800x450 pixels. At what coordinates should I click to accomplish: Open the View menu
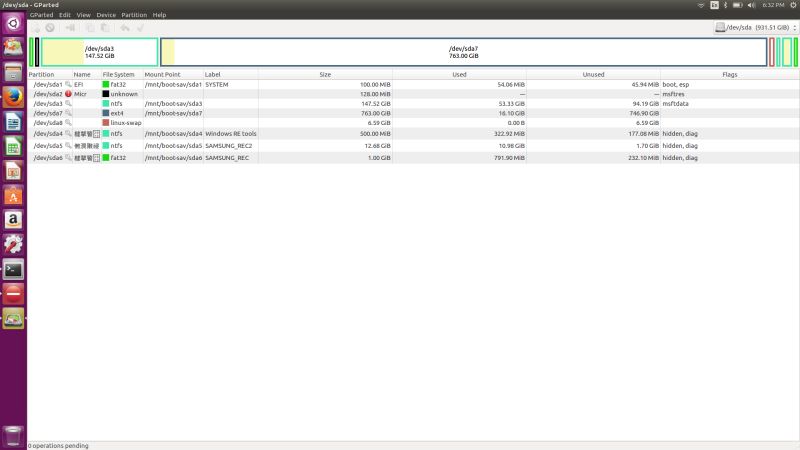click(84, 15)
